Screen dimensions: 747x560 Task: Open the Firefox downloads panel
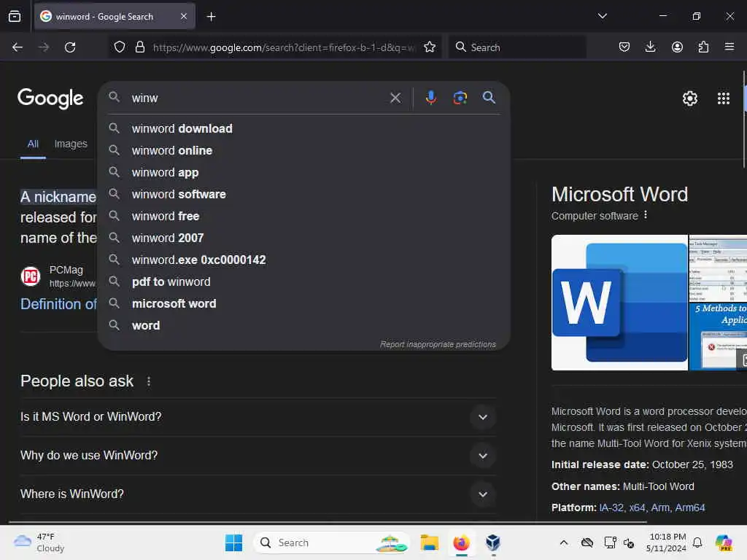click(650, 47)
